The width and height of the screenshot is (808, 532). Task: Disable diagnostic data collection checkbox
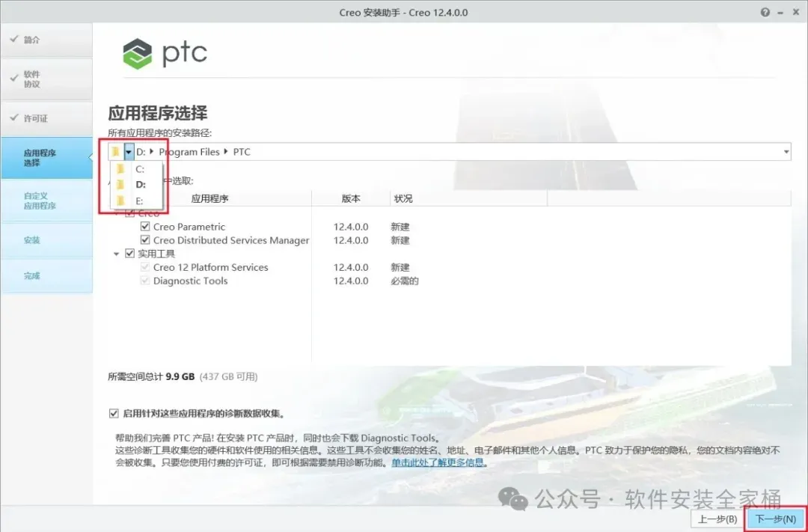click(114, 414)
